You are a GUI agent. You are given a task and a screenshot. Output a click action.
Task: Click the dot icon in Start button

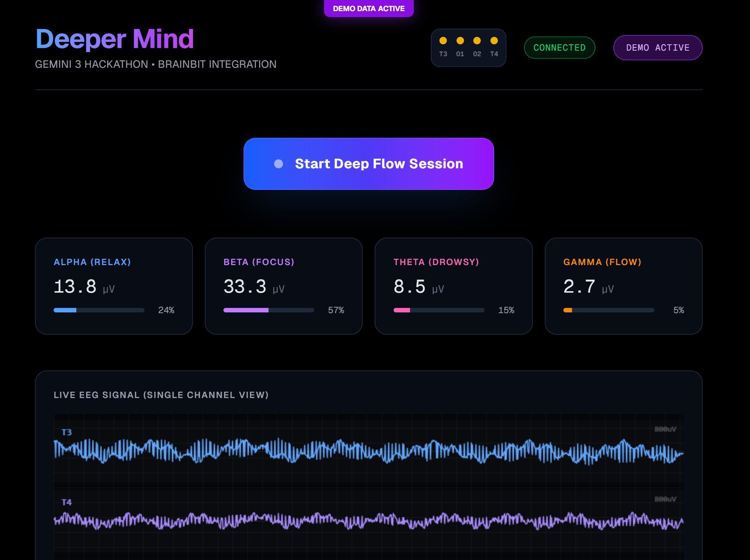click(x=278, y=164)
